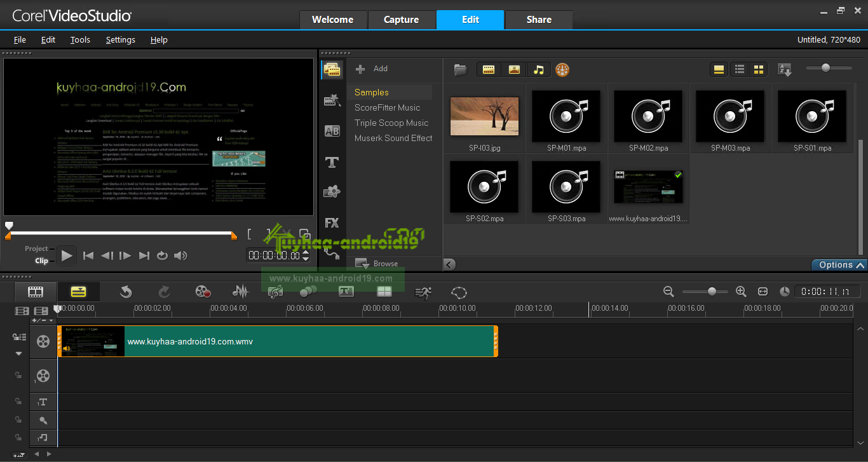Select the SP-I03.jpg desert thumbnail

point(484,116)
